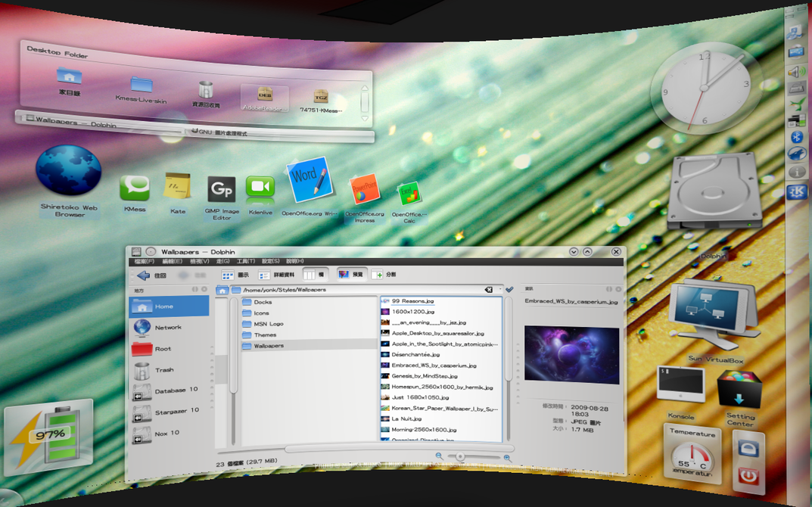Open the trash can icon in Desktop Folder widget
Viewport: 812px width, 507px height.
click(206, 89)
